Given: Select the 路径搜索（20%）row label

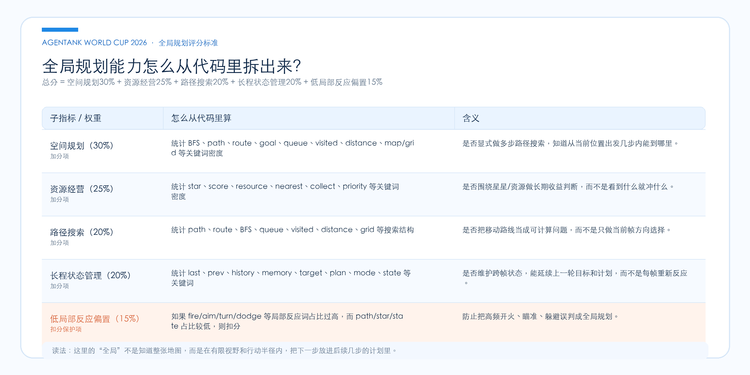Looking at the screenshot, I should pyautogui.click(x=82, y=232).
